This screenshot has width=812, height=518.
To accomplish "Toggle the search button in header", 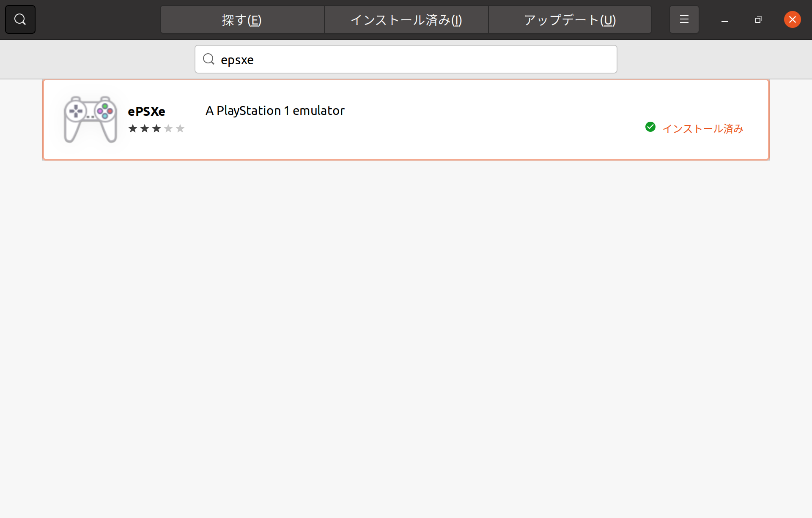I will pyautogui.click(x=20, y=19).
